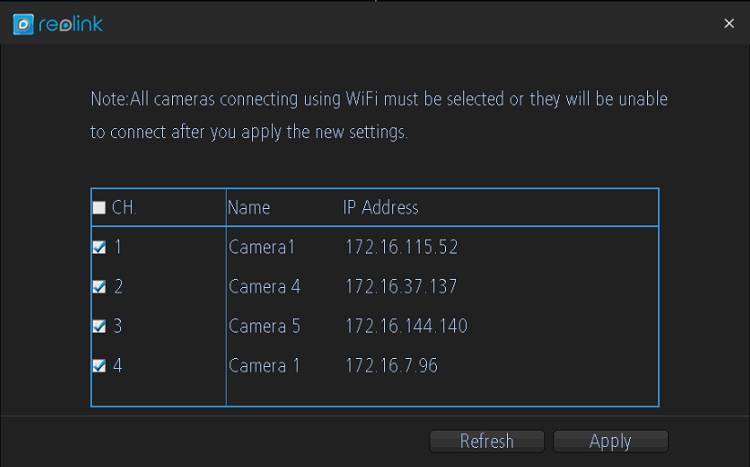Click IP address 172.16.37.137
750x467 pixels.
click(x=401, y=287)
